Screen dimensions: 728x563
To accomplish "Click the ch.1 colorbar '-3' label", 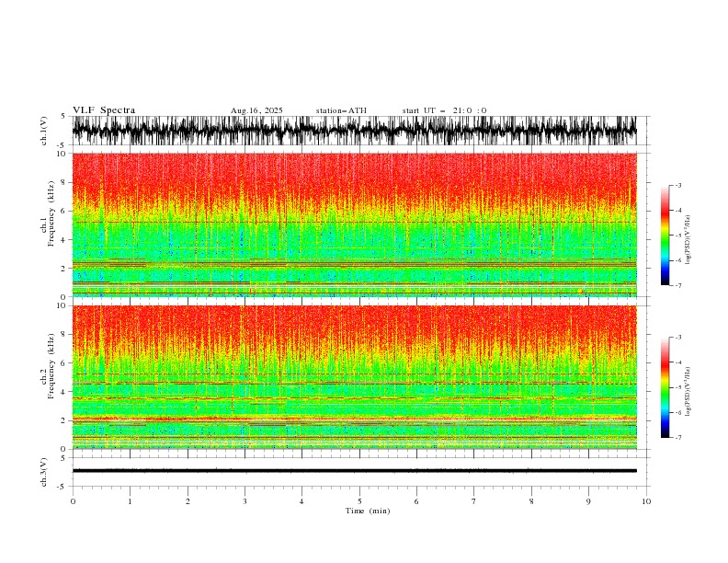I will [x=677, y=185].
